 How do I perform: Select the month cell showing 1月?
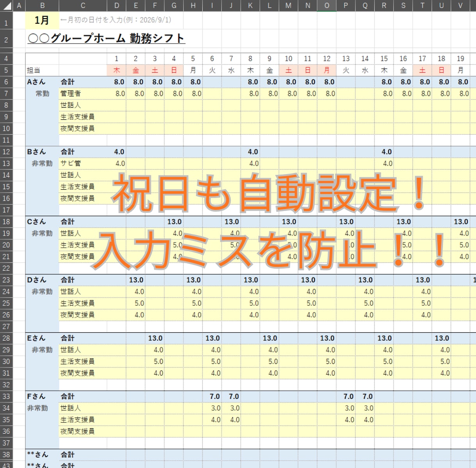(x=42, y=20)
